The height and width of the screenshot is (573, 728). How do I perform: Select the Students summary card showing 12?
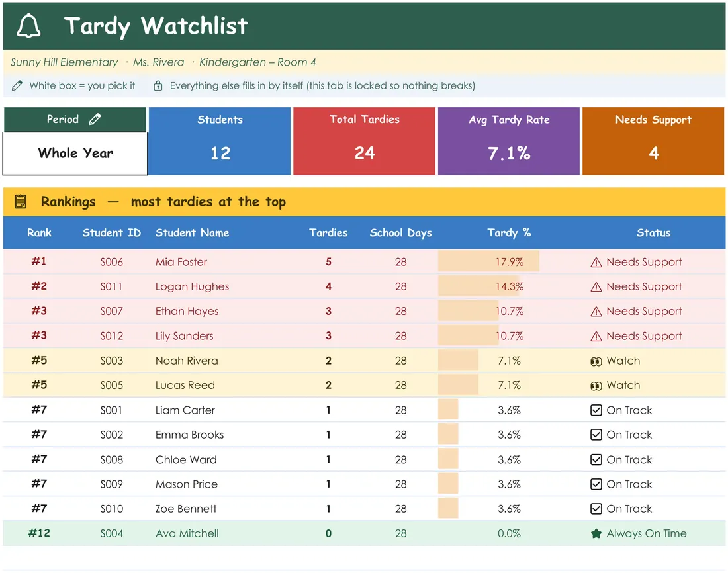pos(220,141)
